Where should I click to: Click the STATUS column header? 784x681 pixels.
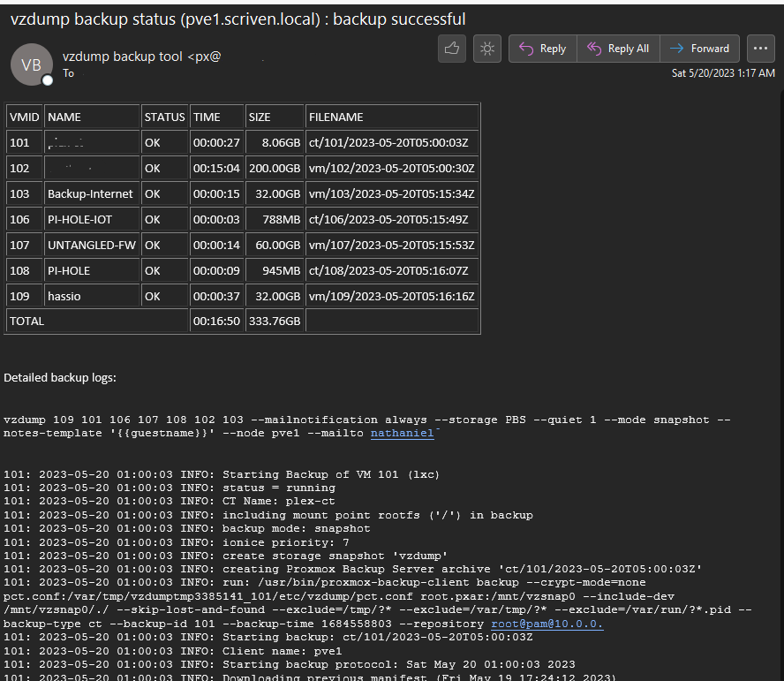(164, 117)
